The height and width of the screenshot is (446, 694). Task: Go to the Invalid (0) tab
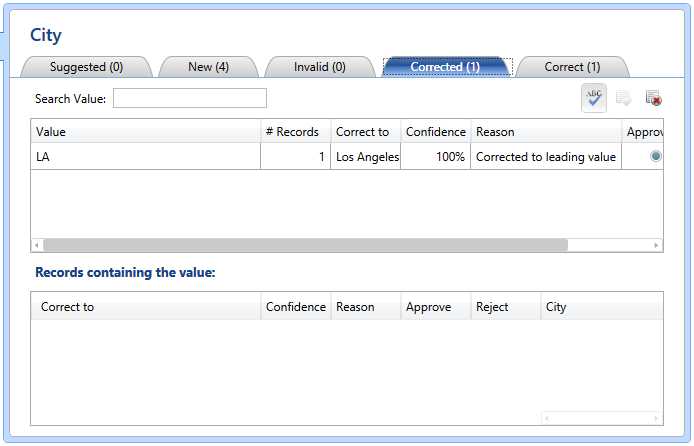point(319,67)
